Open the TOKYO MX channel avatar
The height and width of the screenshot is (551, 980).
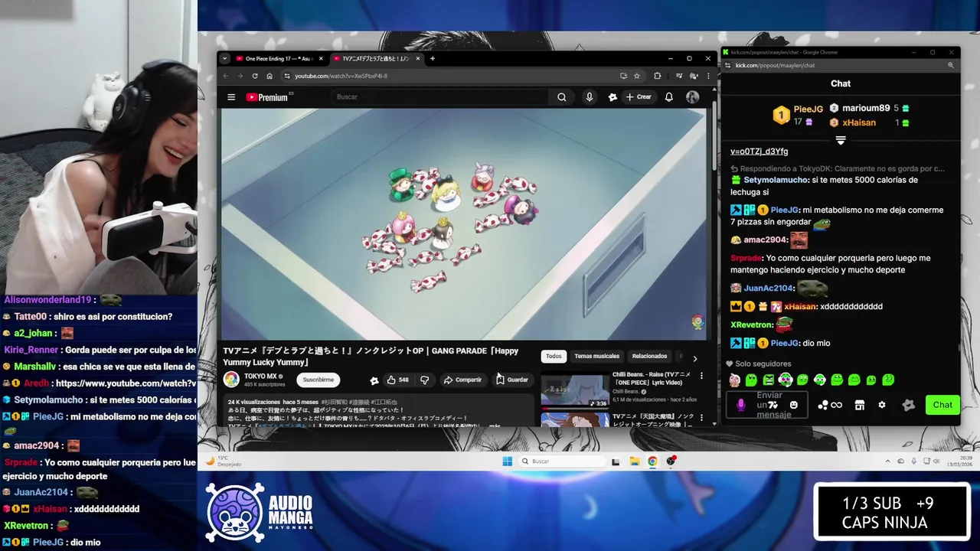click(x=231, y=379)
